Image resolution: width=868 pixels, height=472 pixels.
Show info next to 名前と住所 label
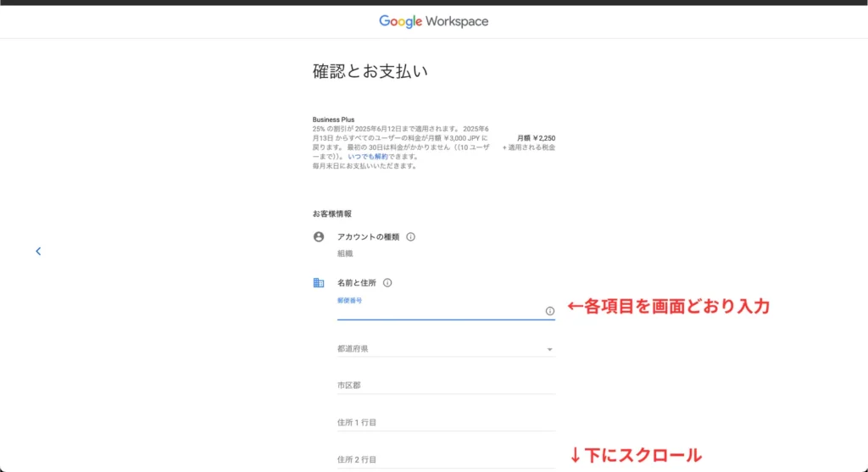[x=387, y=283]
